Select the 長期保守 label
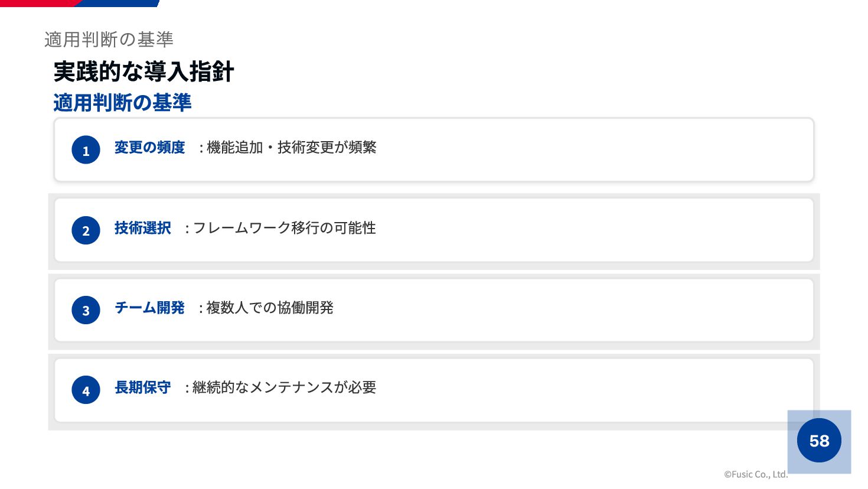Image resolution: width=868 pixels, height=489 pixels. point(142,387)
